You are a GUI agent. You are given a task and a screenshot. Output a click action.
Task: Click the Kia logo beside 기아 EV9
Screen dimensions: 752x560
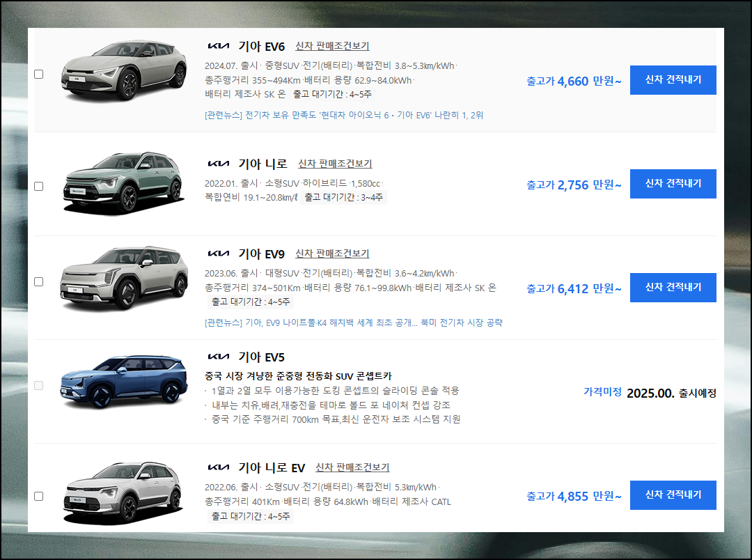click(x=218, y=254)
